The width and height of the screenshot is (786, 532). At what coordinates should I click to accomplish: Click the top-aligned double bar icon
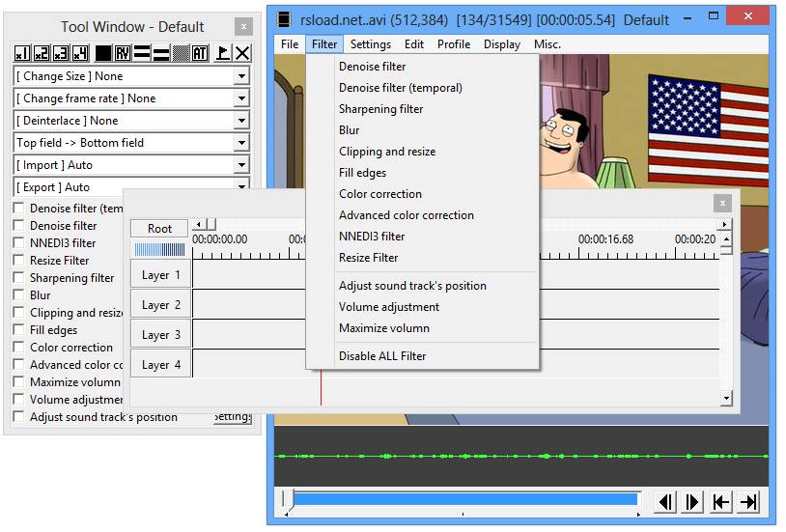click(142, 53)
